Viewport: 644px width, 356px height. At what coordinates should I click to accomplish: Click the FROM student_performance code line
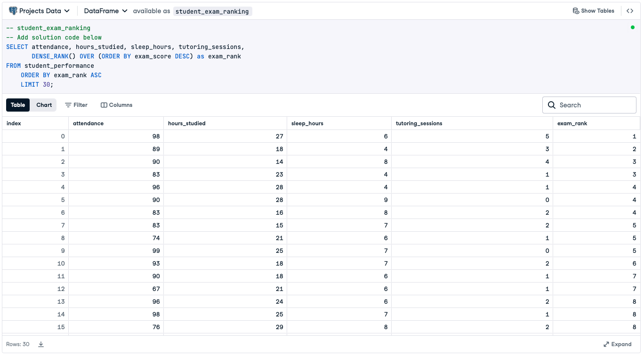tap(50, 65)
